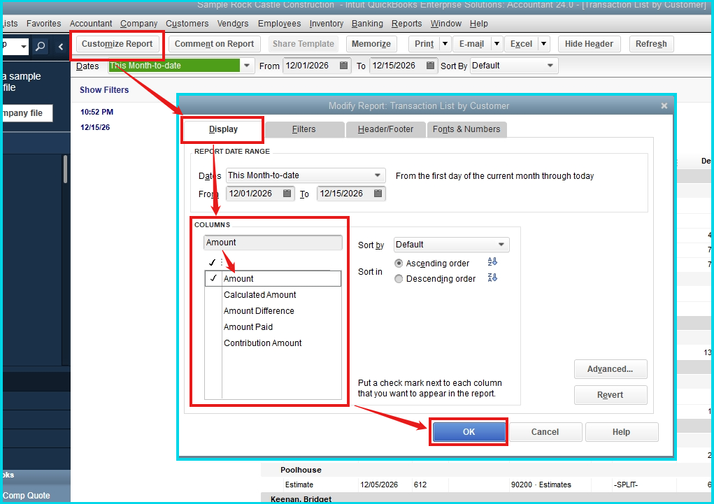The image size is (714, 504).
Task: Click the Help button in Modify Report
Action: (x=621, y=432)
